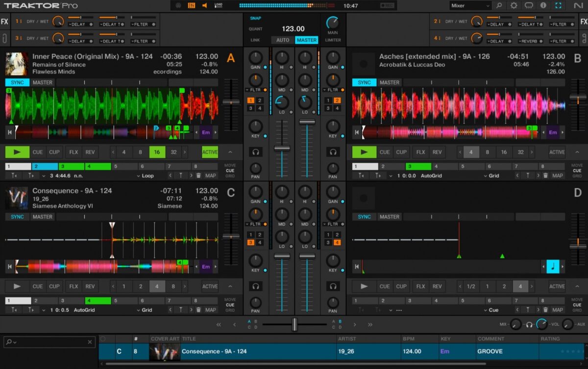Sort browser by ARTIST column header
Image resolution: width=588 pixels, height=369 pixels.
(x=367, y=339)
